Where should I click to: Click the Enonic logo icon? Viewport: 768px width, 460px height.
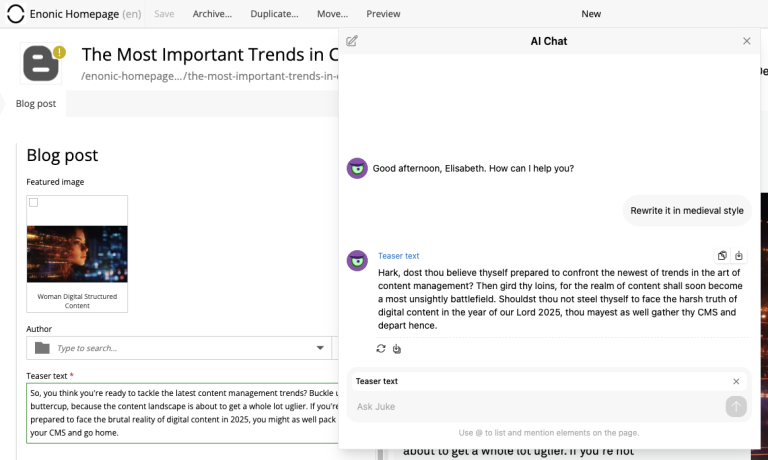pyautogui.click(x=16, y=14)
